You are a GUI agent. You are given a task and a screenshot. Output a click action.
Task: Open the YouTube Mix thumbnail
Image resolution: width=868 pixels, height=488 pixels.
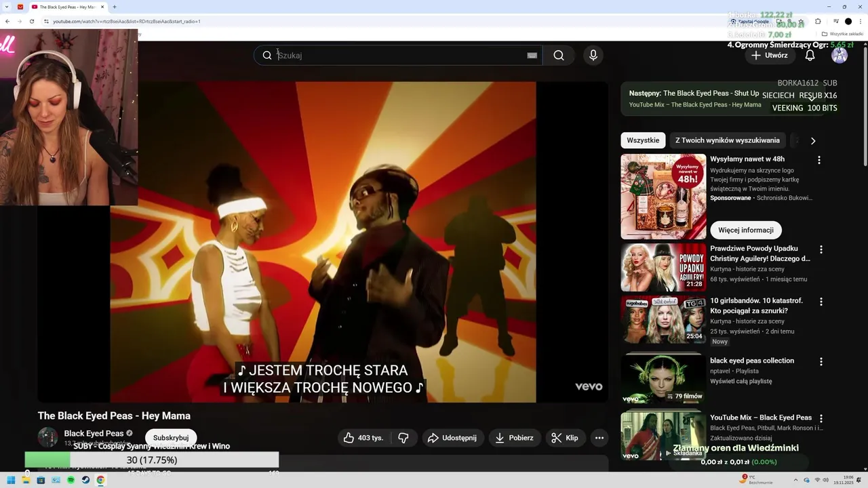[x=663, y=436]
